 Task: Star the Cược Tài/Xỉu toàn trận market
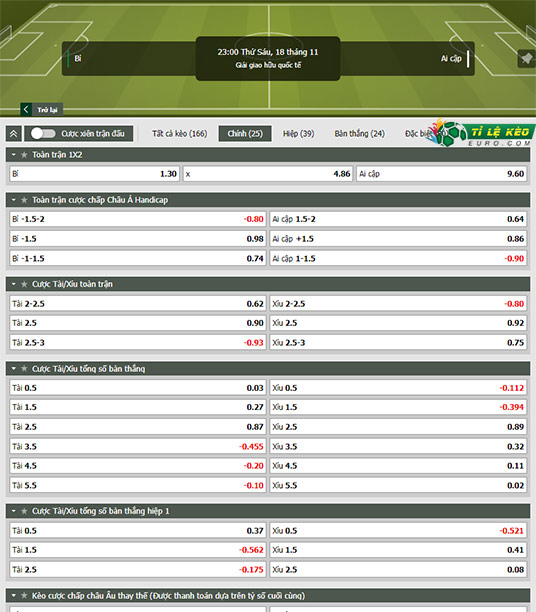coord(24,284)
